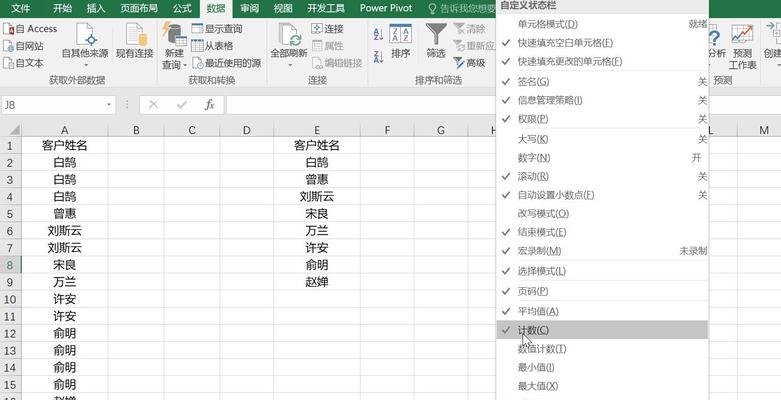Switch to the View tab
Image resolution: width=781 pixels, height=400 pixels.
click(x=283, y=8)
